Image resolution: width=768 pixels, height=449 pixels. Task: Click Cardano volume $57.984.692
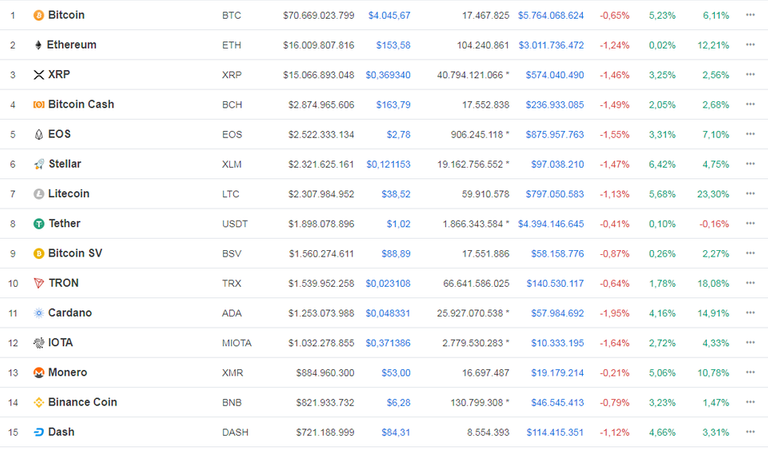pos(557,313)
